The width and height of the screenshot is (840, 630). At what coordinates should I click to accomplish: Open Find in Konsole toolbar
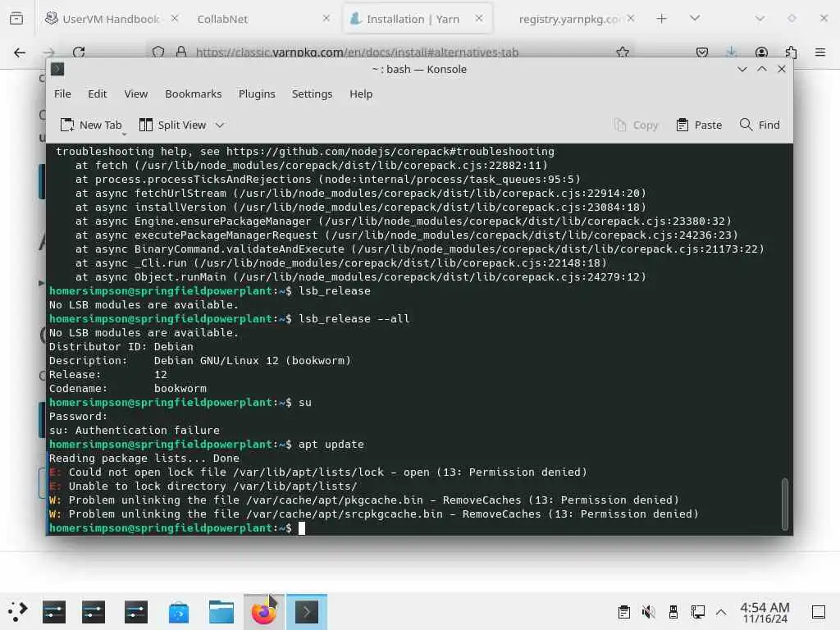coord(760,125)
